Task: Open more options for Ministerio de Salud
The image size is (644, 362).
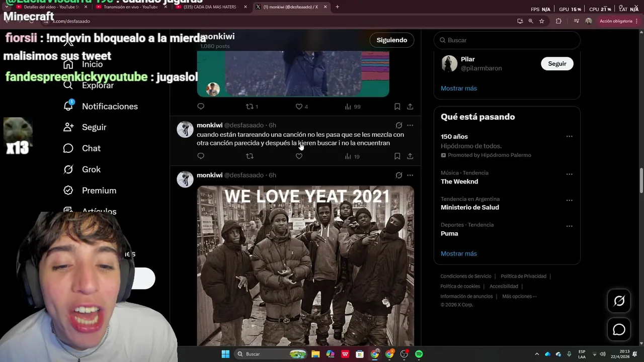Action: [x=569, y=200]
